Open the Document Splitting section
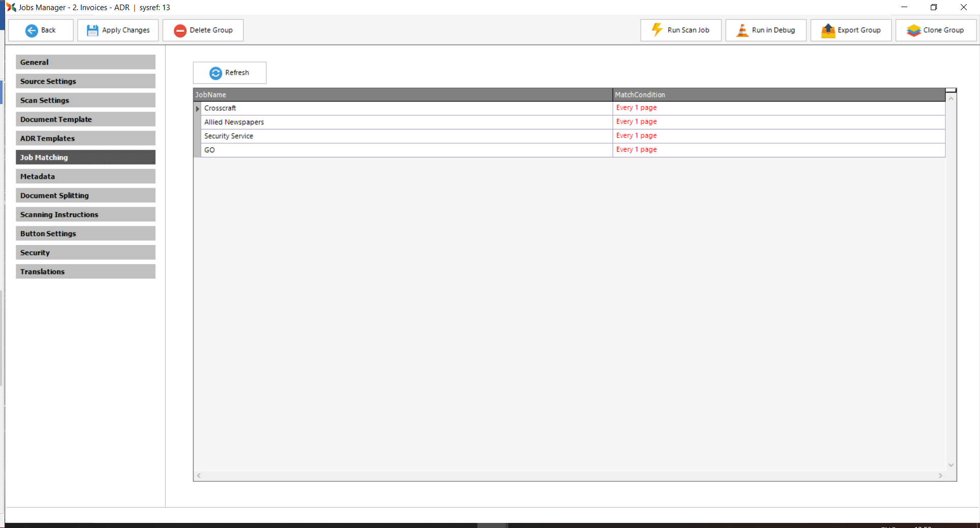Image resolution: width=980 pixels, height=528 pixels. click(x=85, y=195)
